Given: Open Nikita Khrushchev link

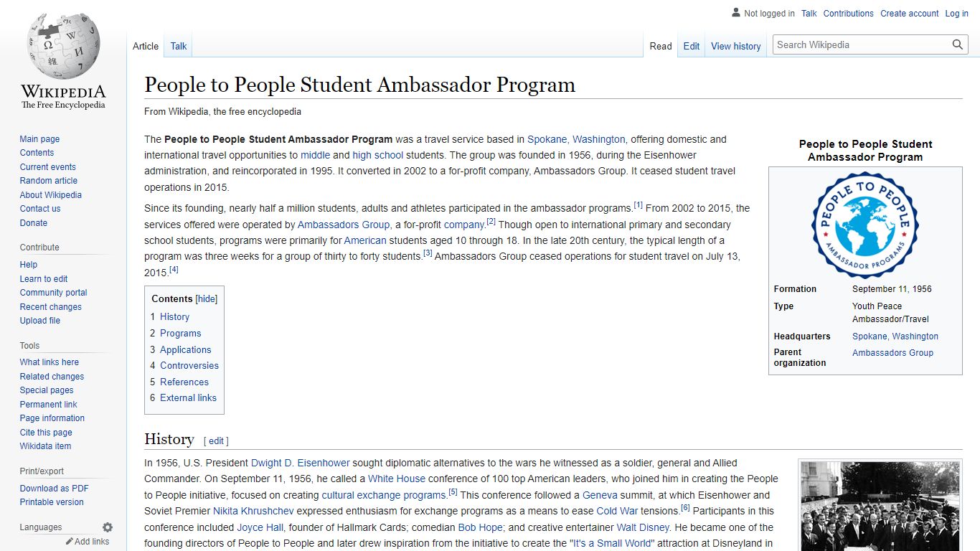Looking at the screenshot, I should (x=253, y=511).
